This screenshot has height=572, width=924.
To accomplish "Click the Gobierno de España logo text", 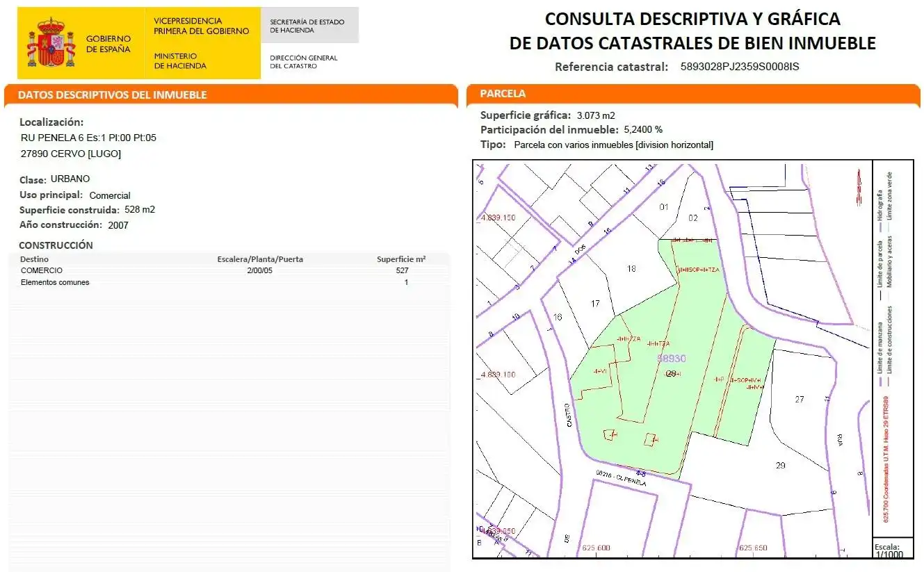I will 108,44.
